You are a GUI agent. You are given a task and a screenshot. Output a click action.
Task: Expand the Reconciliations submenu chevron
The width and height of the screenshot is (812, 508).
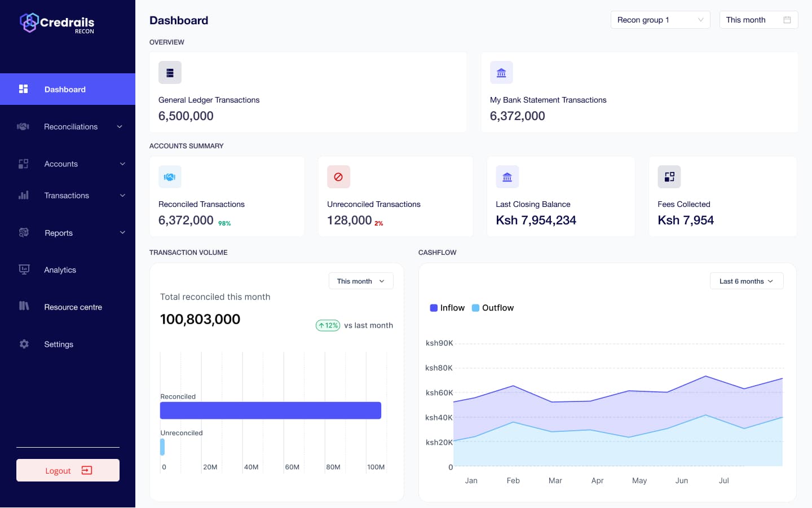[120, 127]
